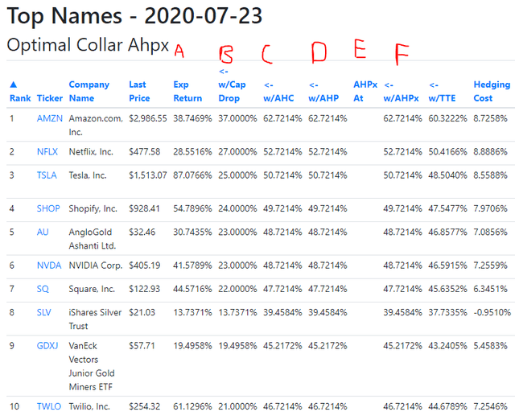Click Netflix last price $477.58
This screenshot has width=515, height=420.
pyautogui.click(x=145, y=152)
